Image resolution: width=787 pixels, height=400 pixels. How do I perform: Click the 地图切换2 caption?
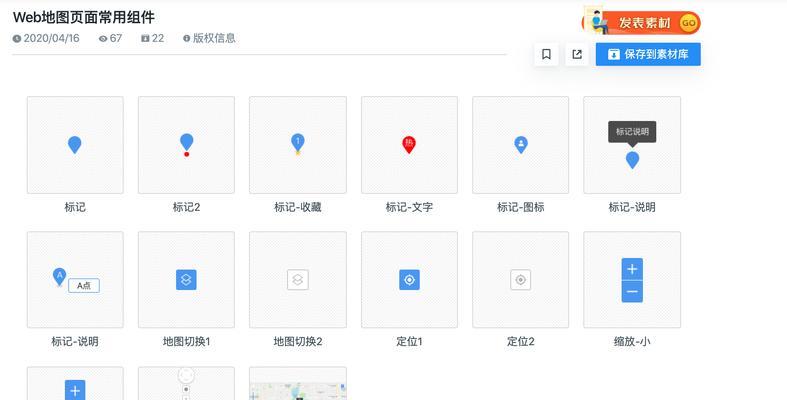pyautogui.click(x=298, y=341)
